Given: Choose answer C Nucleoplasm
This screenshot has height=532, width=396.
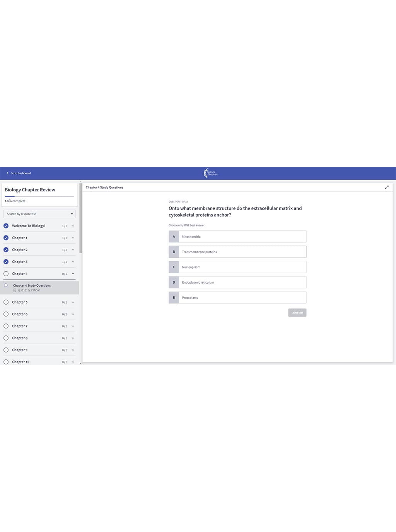Looking at the screenshot, I should point(242,267).
